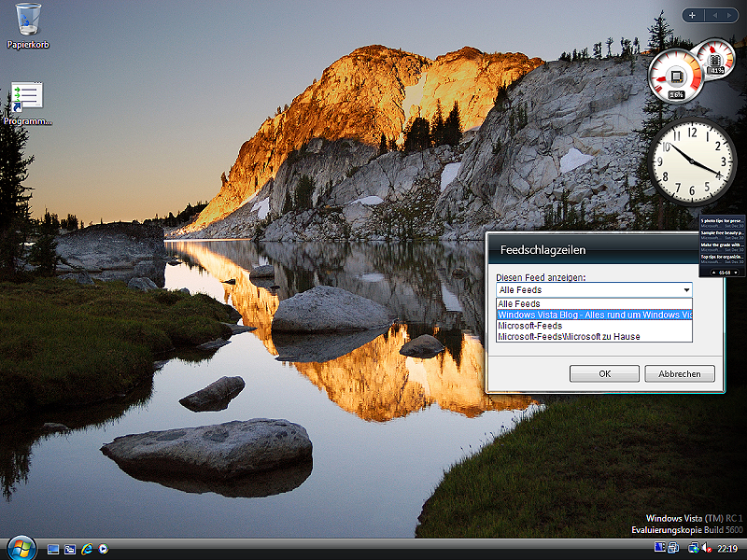Launch Internet Explorer from Quick Launch
This screenshot has width=747, height=560.
(x=87, y=549)
